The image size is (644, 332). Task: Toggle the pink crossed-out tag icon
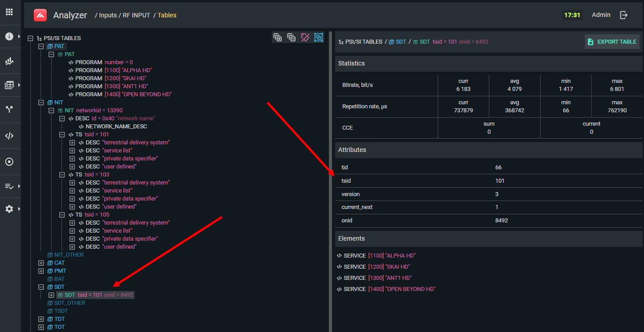[x=305, y=37]
